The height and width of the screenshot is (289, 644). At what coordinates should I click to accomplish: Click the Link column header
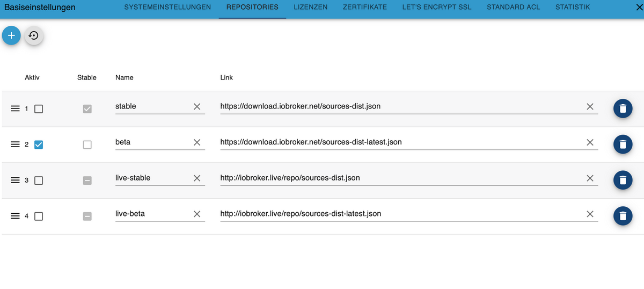pyautogui.click(x=226, y=77)
